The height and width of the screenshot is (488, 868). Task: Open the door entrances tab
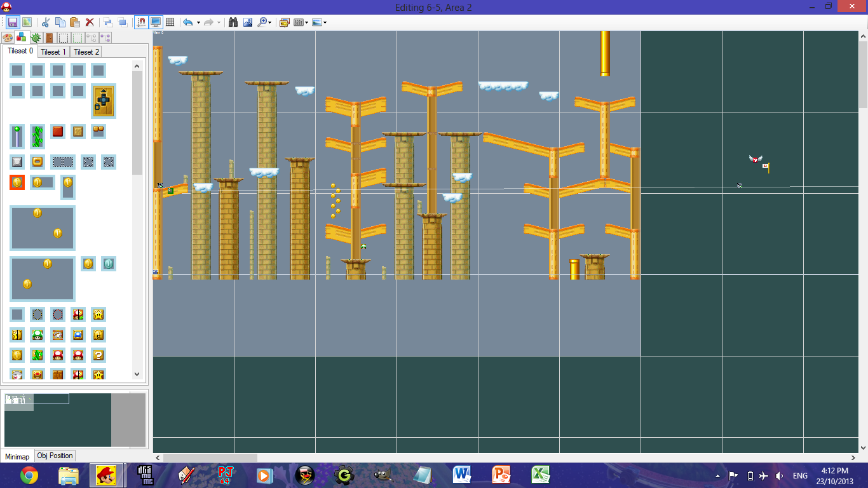[x=49, y=37]
